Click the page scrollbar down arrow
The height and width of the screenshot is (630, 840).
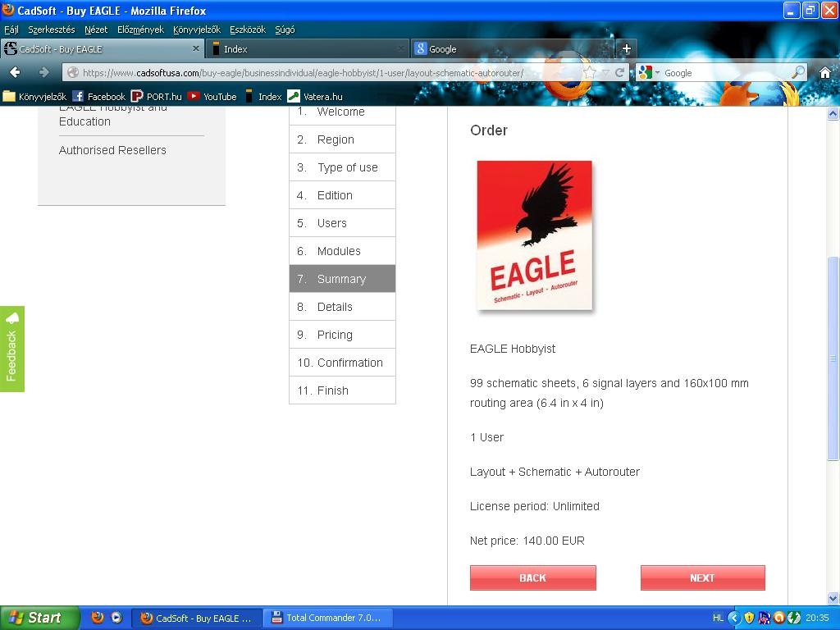click(x=833, y=598)
